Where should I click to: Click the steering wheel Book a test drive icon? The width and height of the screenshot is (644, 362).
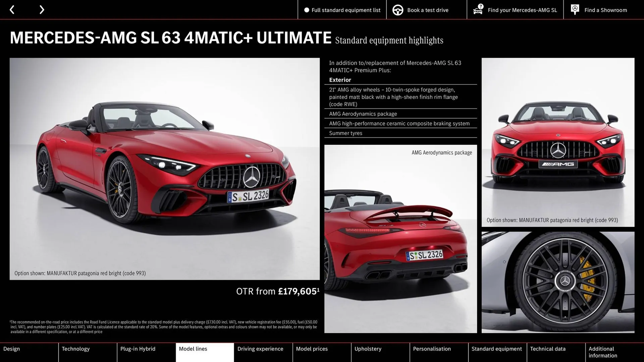click(397, 10)
